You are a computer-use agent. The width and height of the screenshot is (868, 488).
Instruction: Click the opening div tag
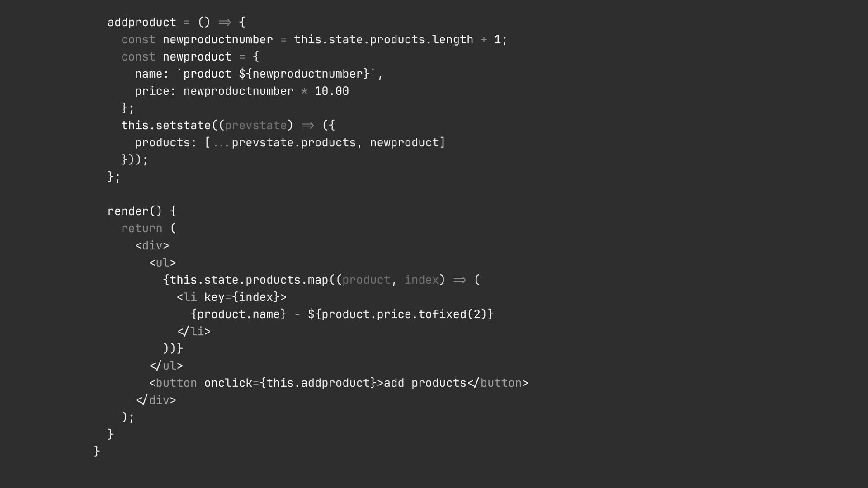tap(152, 245)
